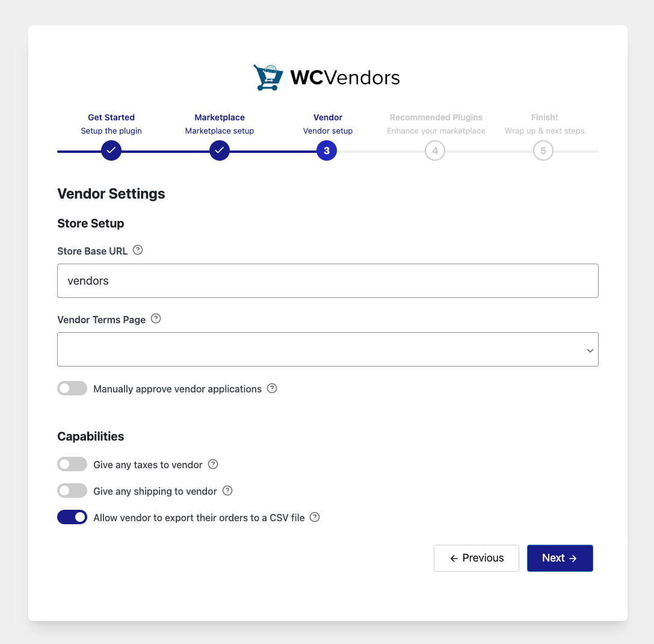Screen dimensions: 654x644
Task: Jump to the Finish! step 5
Action: pos(543,151)
